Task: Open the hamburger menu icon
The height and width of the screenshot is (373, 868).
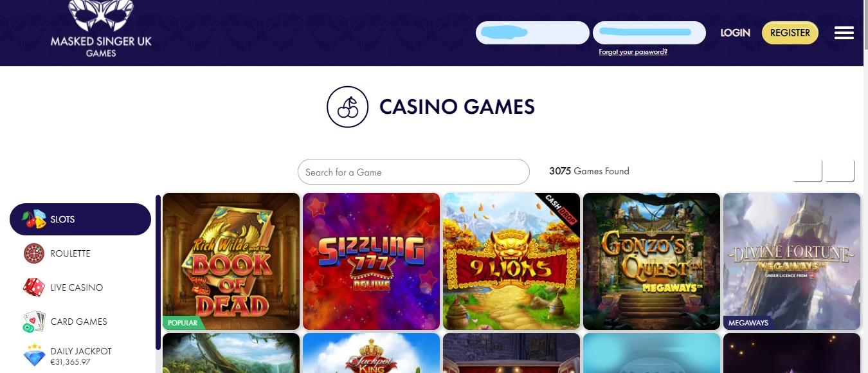Action: tap(844, 33)
